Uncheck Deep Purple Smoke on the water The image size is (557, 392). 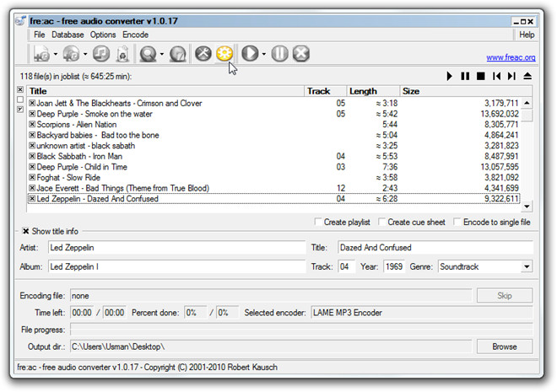click(x=32, y=114)
